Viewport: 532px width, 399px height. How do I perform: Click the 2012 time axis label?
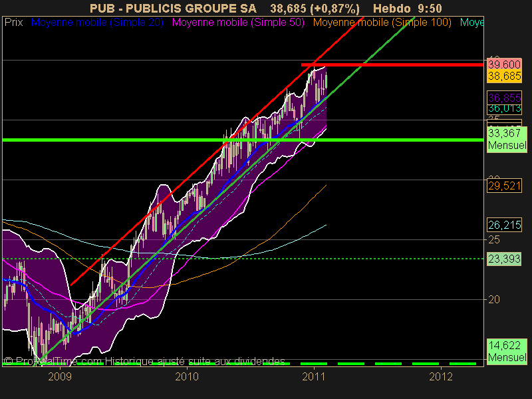441,376
